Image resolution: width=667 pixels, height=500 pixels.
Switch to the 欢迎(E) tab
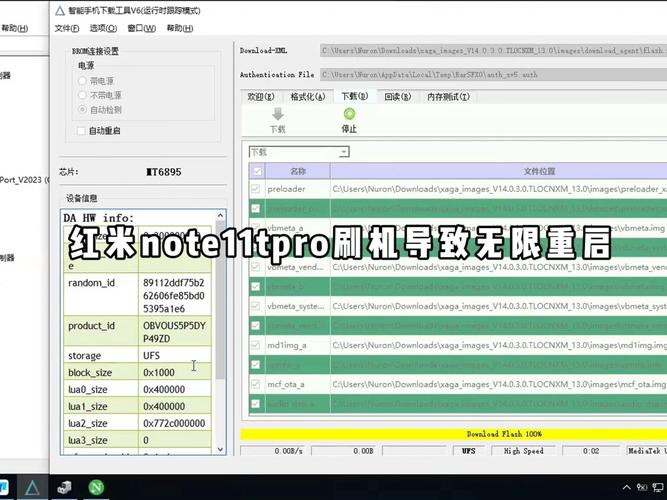pyautogui.click(x=261, y=97)
